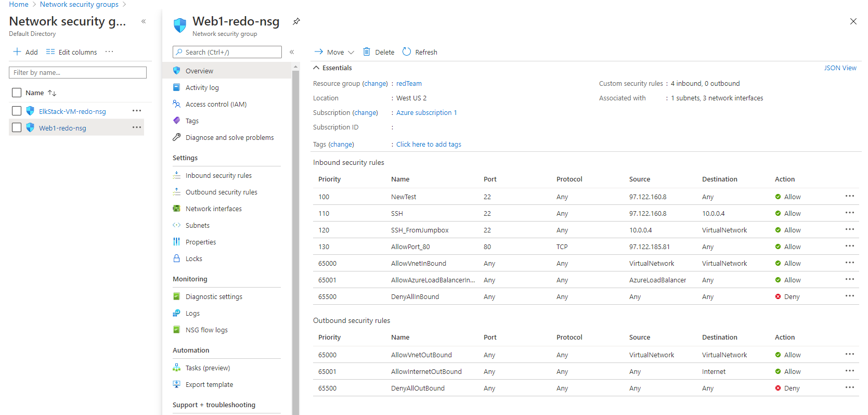This screenshot has height=415, width=868.
Task: Click the SSH_FromJumpbox rule name
Action: coord(420,230)
